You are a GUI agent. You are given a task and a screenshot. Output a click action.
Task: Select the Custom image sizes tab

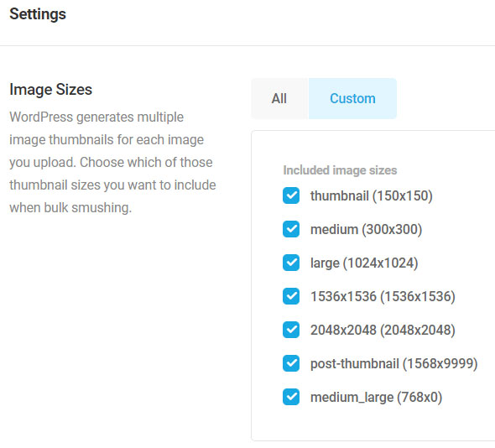pos(352,98)
